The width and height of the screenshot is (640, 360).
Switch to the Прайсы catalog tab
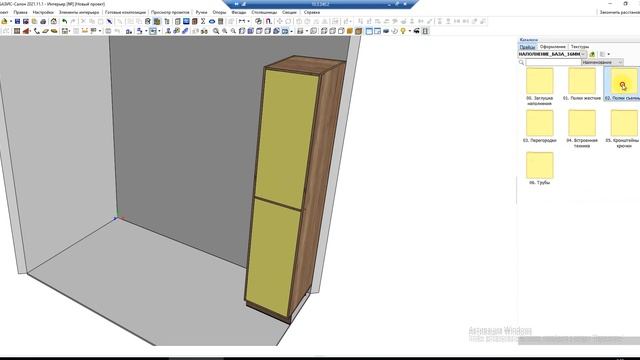click(x=528, y=47)
